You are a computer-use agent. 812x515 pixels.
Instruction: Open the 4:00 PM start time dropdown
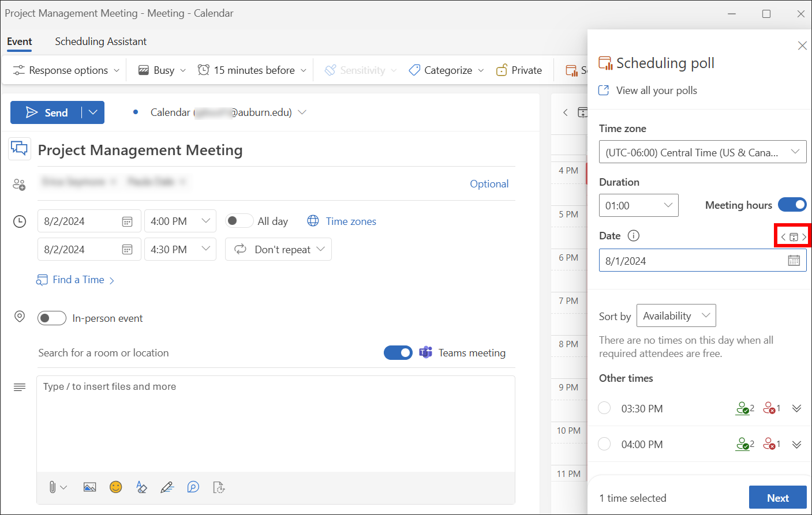click(180, 221)
